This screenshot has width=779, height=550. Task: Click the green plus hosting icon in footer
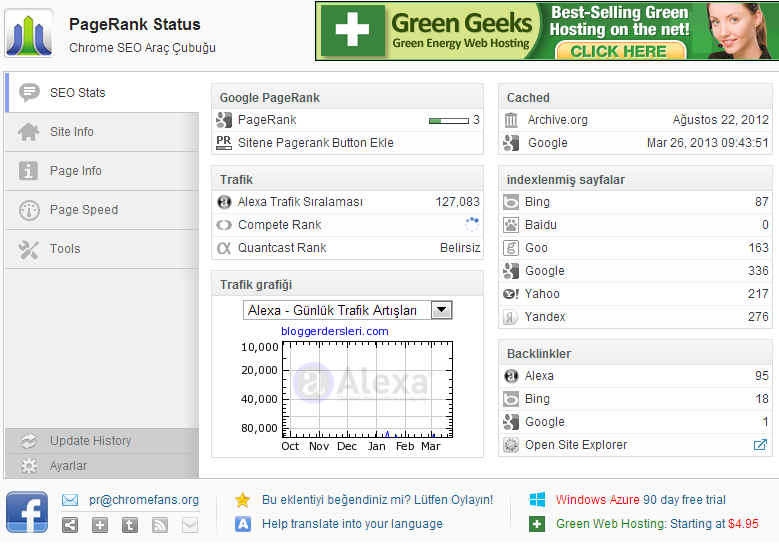(537, 524)
